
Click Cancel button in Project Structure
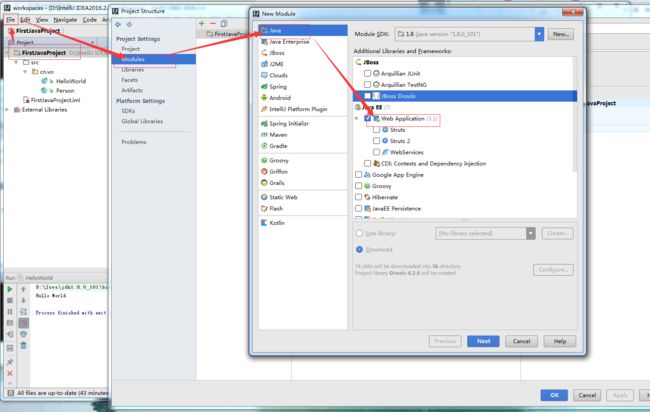[x=587, y=395]
